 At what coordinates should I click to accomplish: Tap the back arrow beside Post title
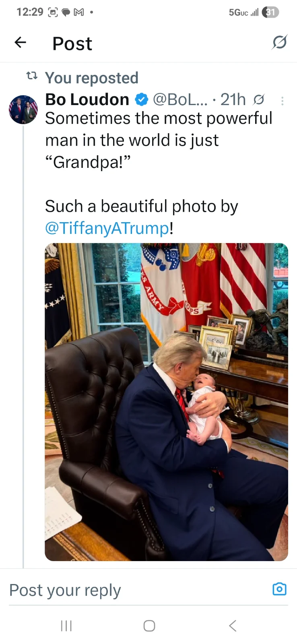click(x=21, y=42)
